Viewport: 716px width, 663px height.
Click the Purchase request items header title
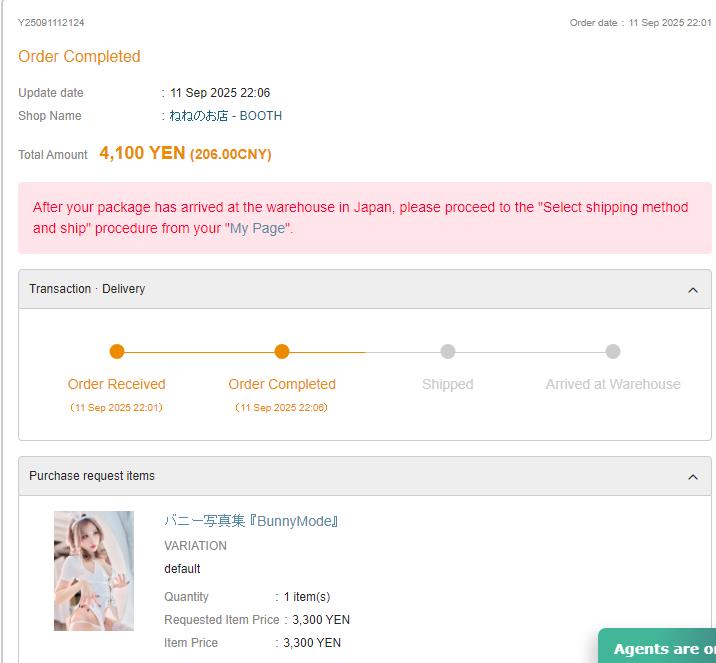[x=92, y=476]
